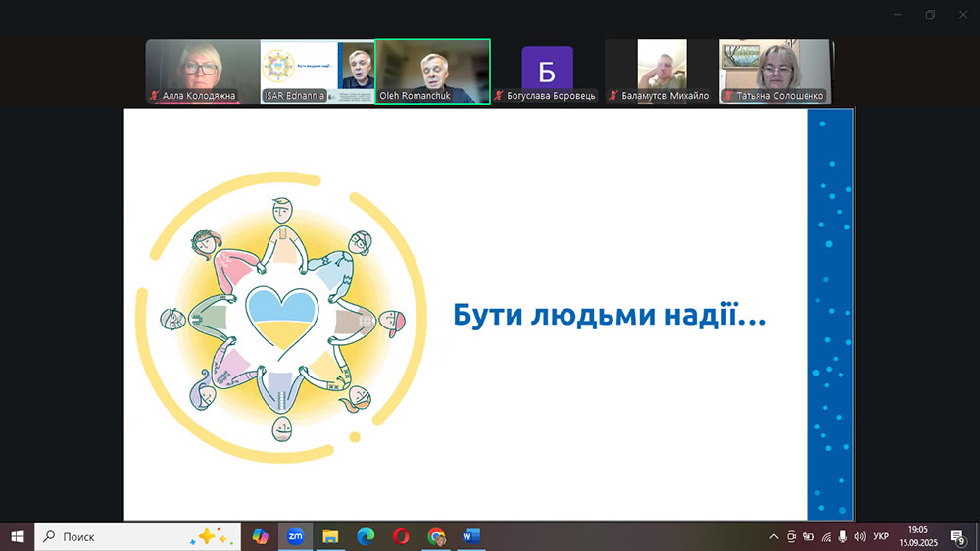Open Copilot from the taskbar
Viewport: 980px width, 551px height.
(x=260, y=536)
